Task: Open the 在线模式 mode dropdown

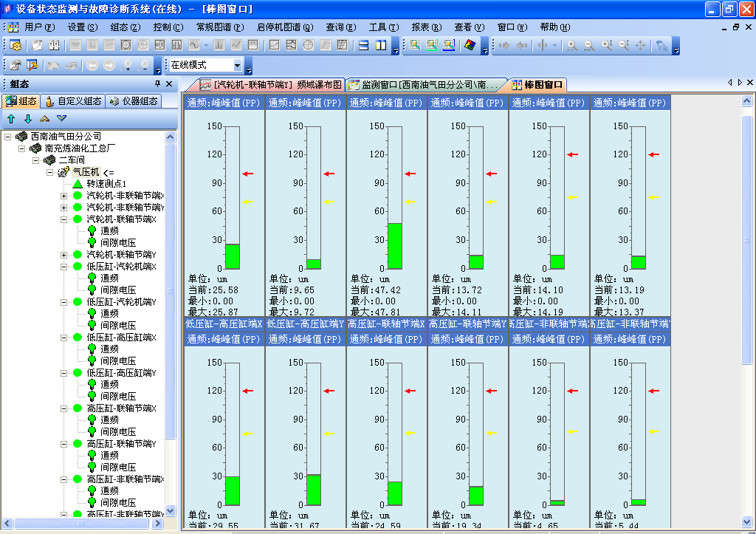Action: (237, 65)
